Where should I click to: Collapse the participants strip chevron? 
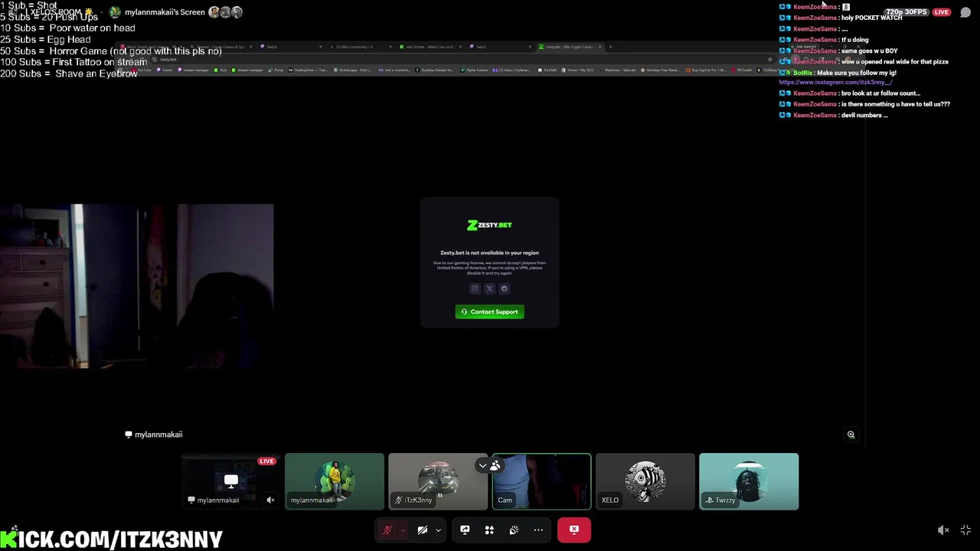coord(482,465)
